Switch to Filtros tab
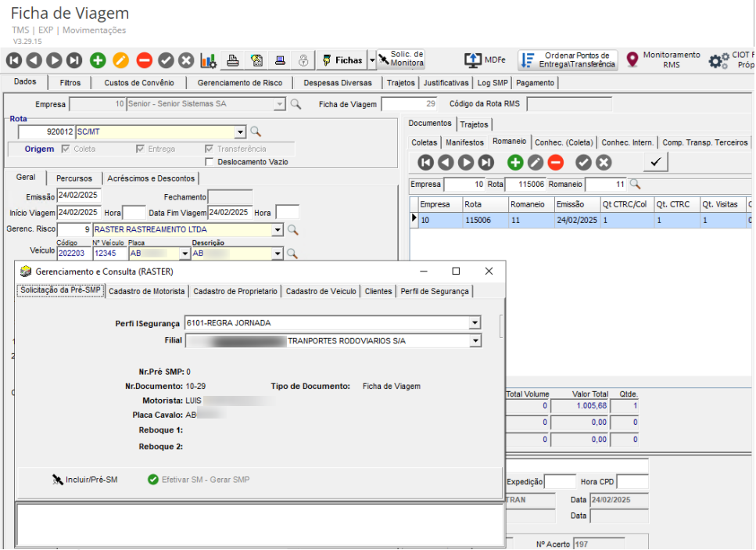The width and height of the screenshot is (756, 550). tap(70, 83)
